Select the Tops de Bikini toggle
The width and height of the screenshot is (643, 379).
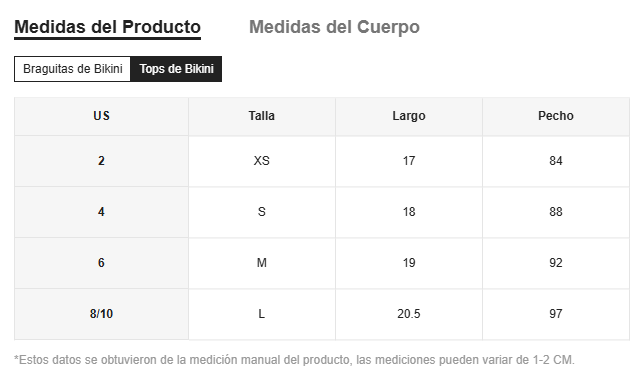click(x=176, y=69)
